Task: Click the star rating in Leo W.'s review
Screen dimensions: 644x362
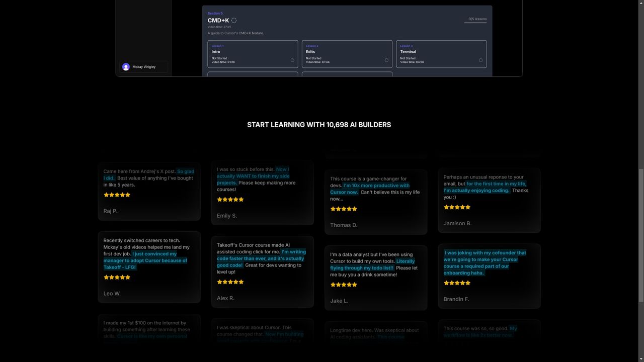Action: tap(117, 277)
